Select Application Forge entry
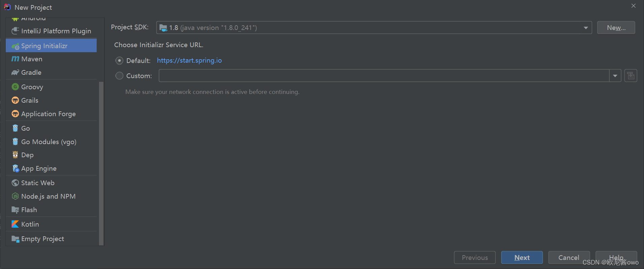644x269 pixels. (x=51, y=114)
